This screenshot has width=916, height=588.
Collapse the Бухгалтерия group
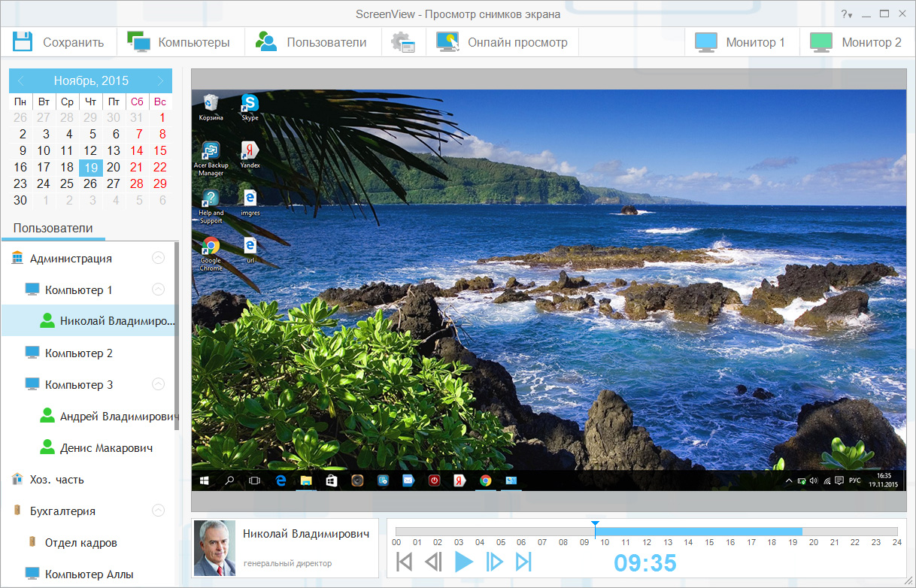[x=158, y=511]
